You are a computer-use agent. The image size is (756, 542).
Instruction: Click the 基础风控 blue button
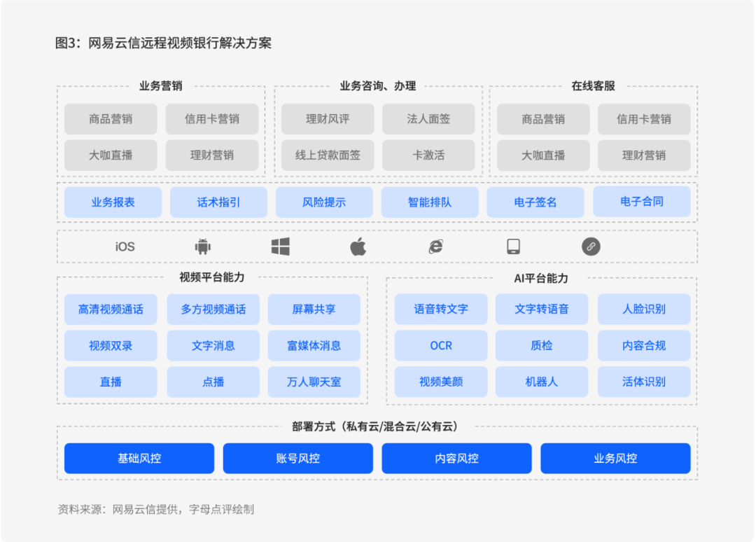[139, 458]
